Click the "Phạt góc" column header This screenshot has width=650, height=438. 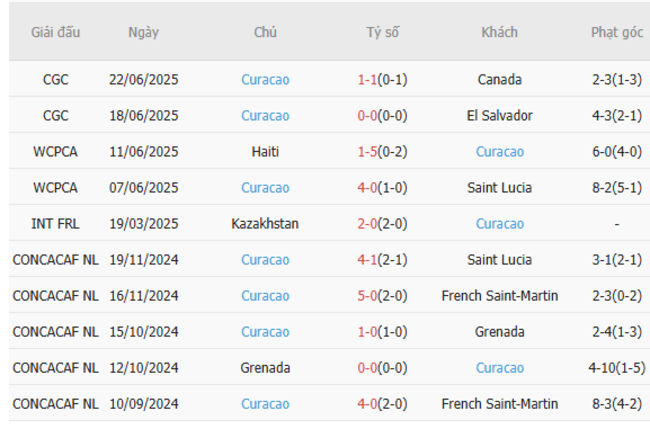point(616,32)
